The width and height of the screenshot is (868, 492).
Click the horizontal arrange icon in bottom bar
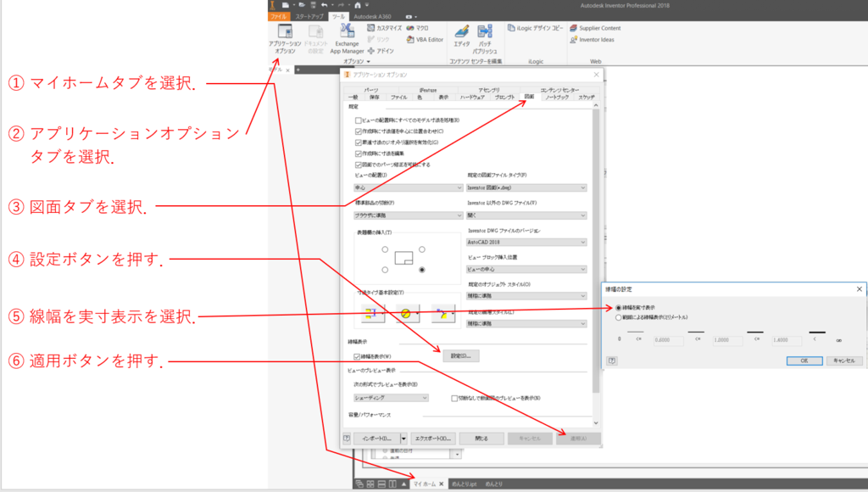[x=381, y=484]
